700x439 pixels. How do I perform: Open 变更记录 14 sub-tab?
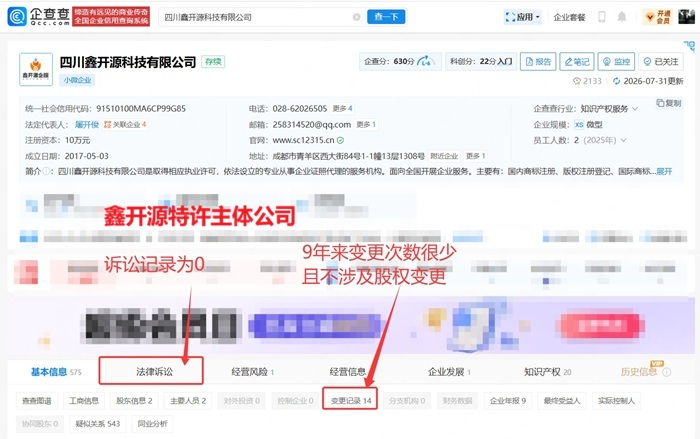pyautogui.click(x=350, y=400)
